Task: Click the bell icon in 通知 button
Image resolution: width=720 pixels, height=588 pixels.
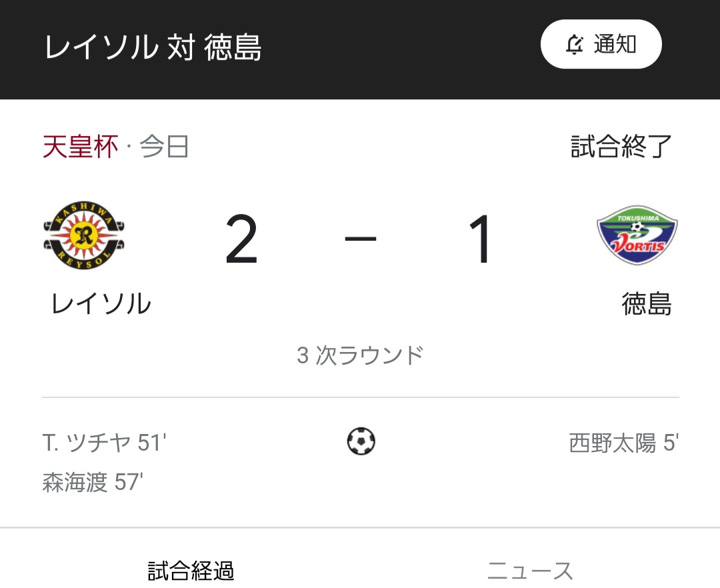Action: point(574,45)
